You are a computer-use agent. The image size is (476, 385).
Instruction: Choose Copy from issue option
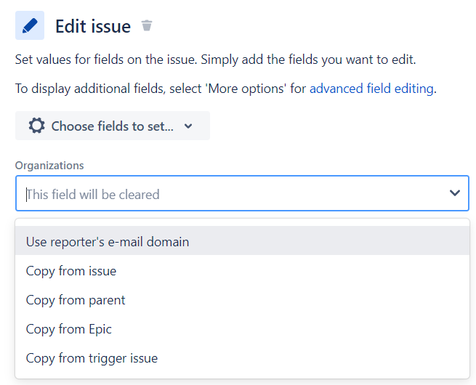pos(242,271)
